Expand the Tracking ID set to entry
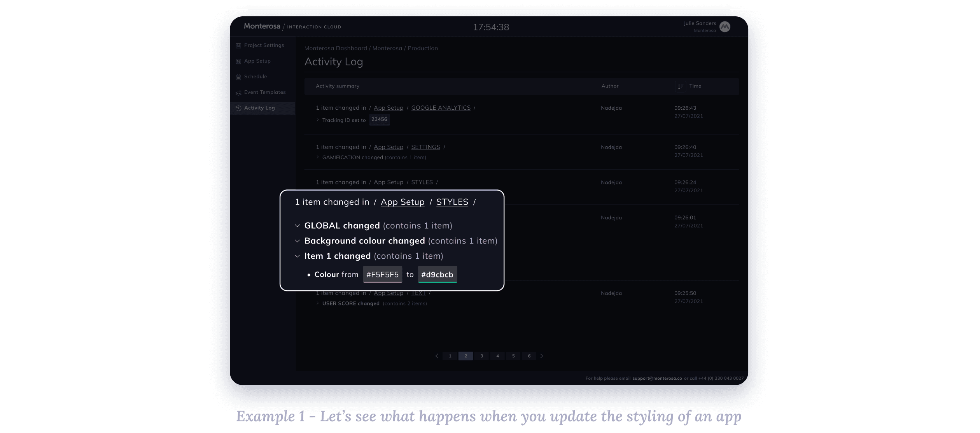This screenshot has height=433, width=980. pyautogui.click(x=318, y=120)
